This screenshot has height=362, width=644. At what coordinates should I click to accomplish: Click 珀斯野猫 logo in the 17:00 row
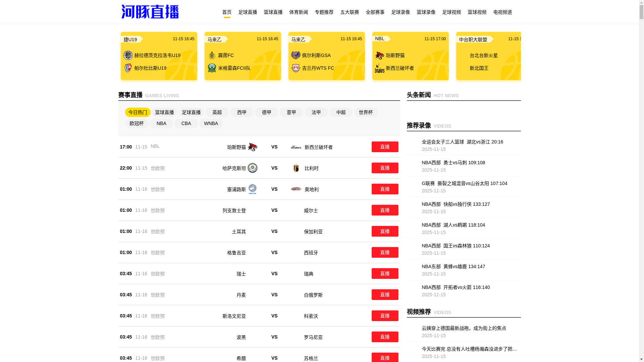click(x=252, y=147)
